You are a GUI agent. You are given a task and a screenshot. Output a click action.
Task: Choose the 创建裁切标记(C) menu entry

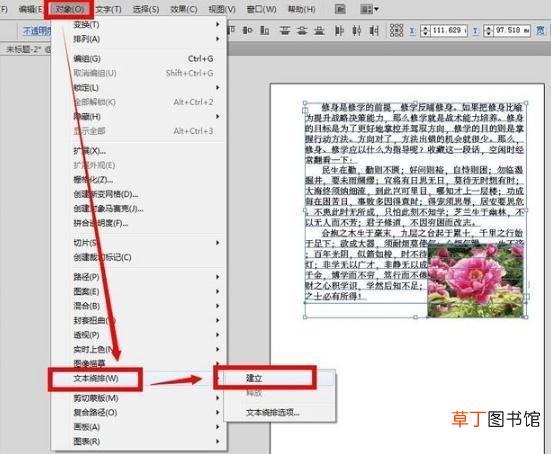click(139, 257)
